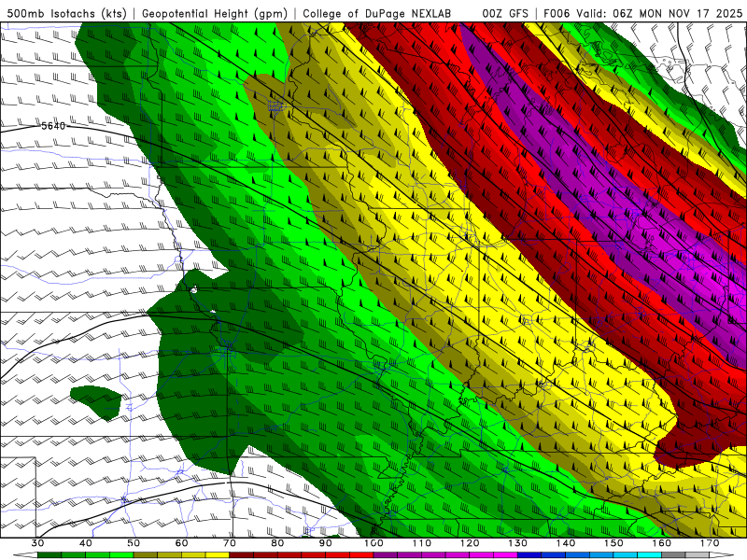Select the bright red swatch just before 100
Screen dimensions: 747x560
coord(361,554)
